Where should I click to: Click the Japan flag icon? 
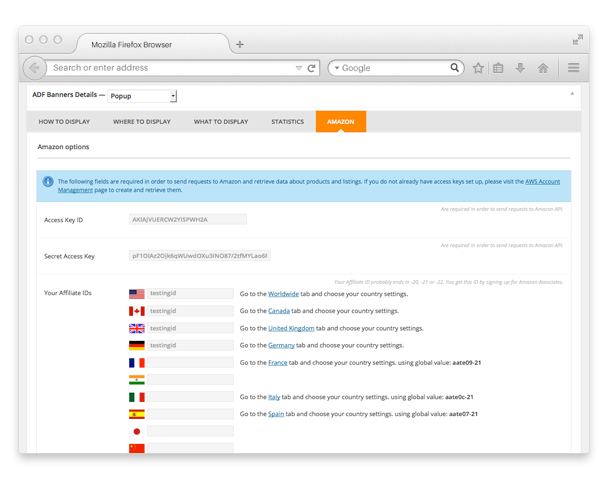[137, 432]
